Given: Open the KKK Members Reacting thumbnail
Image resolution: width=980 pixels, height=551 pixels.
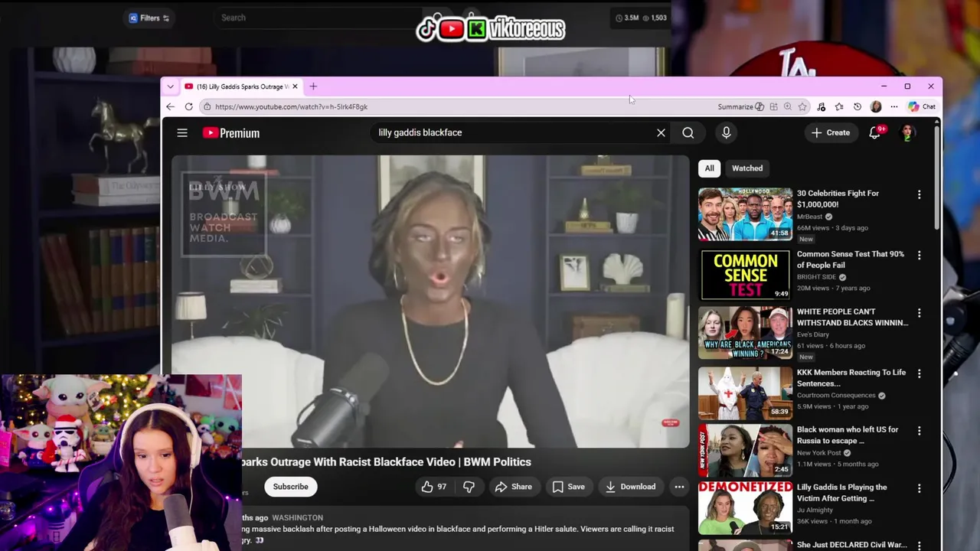Looking at the screenshot, I should (x=745, y=393).
